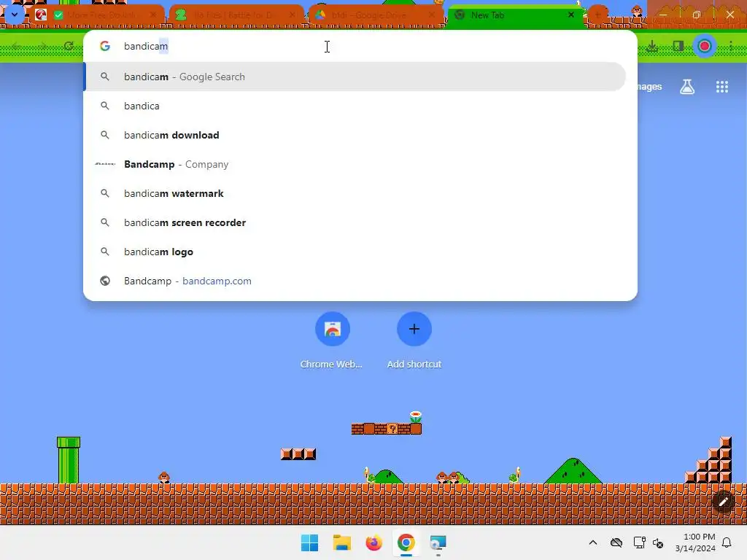747x560 pixels.
Task: Open the Images link
Action: point(649,87)
